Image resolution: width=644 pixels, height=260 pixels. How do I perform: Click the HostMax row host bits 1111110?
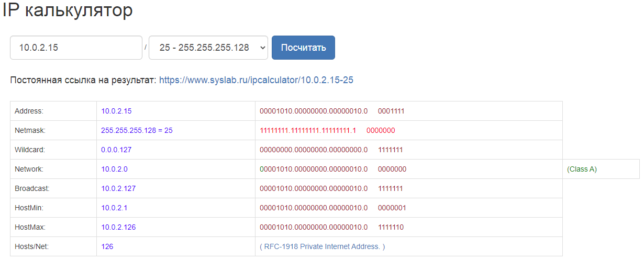pos(390,227)
